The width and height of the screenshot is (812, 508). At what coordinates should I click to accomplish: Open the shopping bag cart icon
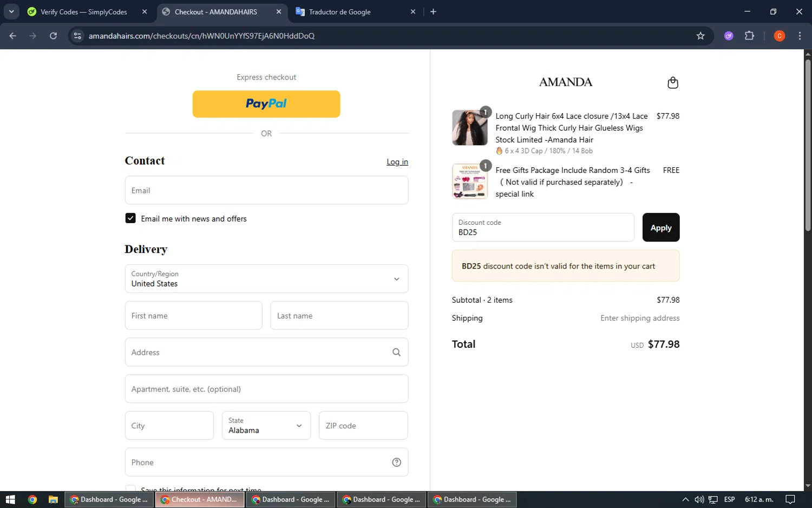[x=673, y=82]
